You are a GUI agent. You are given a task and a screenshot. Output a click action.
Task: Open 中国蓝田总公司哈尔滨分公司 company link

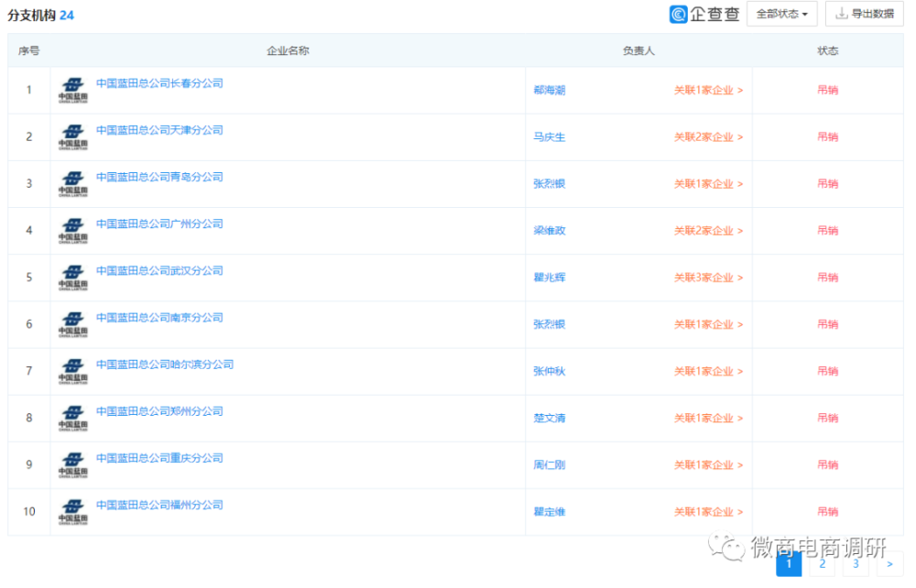(165, 365)
